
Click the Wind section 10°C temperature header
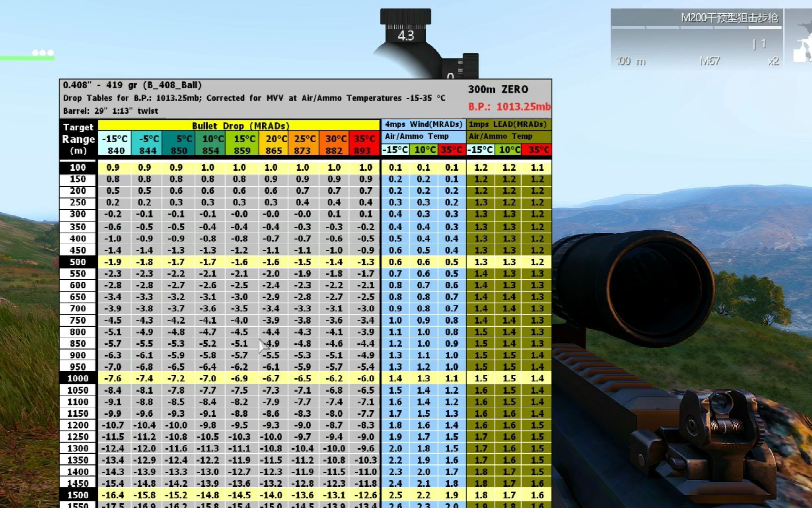[424, 150]
